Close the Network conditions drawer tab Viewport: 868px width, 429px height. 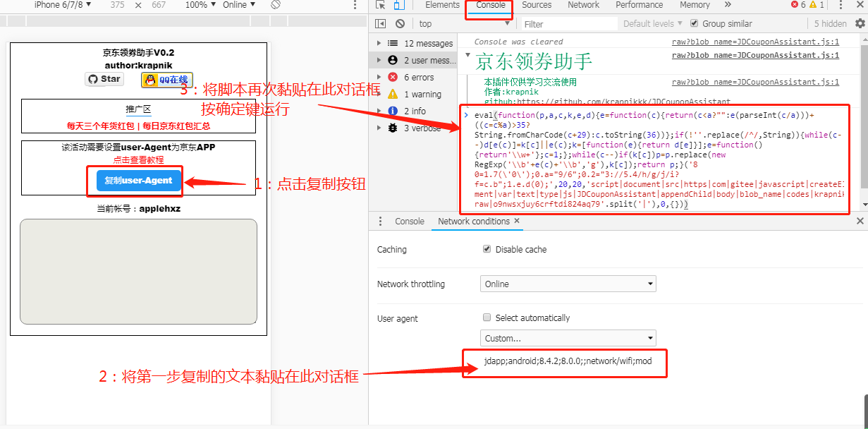517,221
